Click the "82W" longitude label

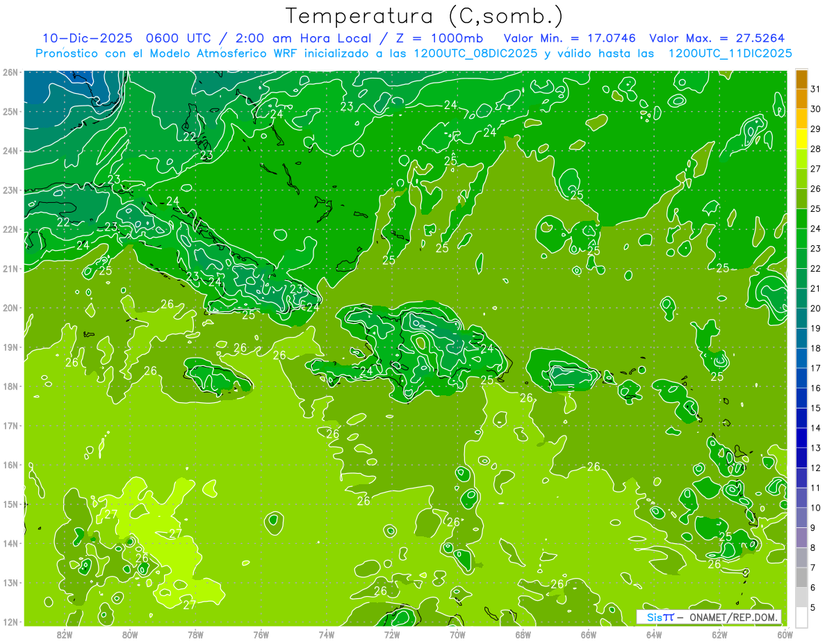tap(65, 634)
